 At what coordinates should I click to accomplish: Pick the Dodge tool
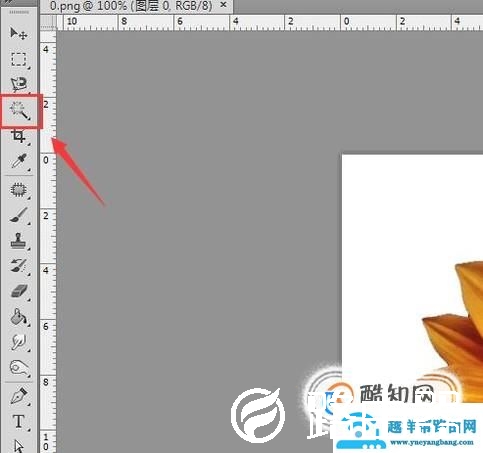pos(19,367)
